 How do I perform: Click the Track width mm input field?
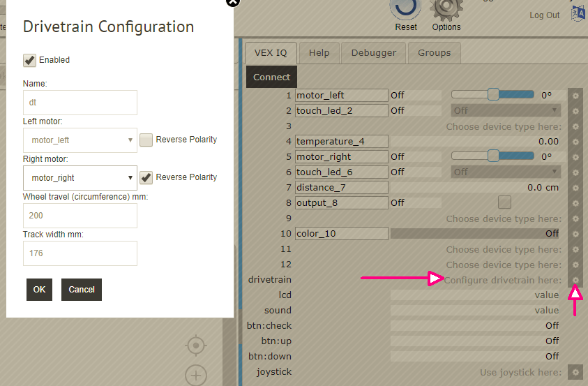point(80,253)
